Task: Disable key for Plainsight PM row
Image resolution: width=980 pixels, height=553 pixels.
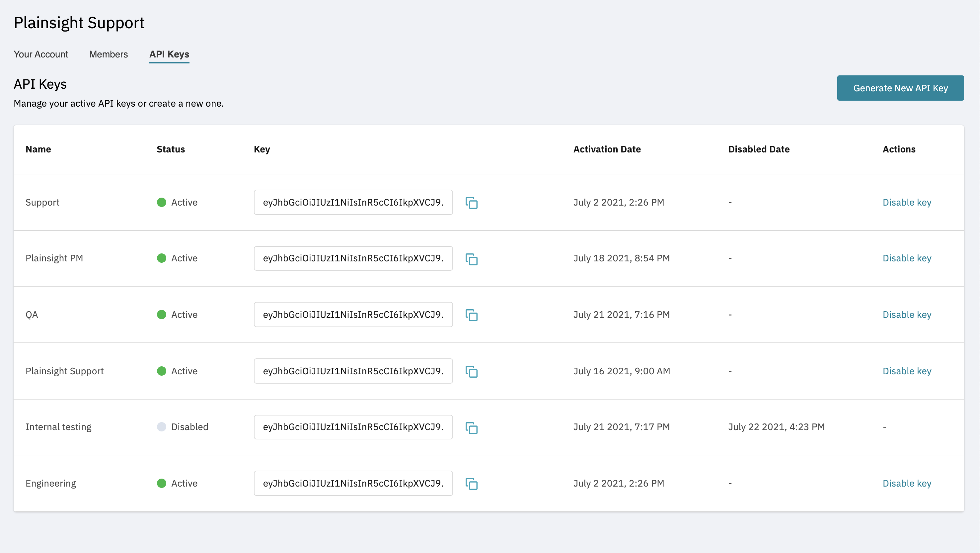Action: (x=907, y=258)
